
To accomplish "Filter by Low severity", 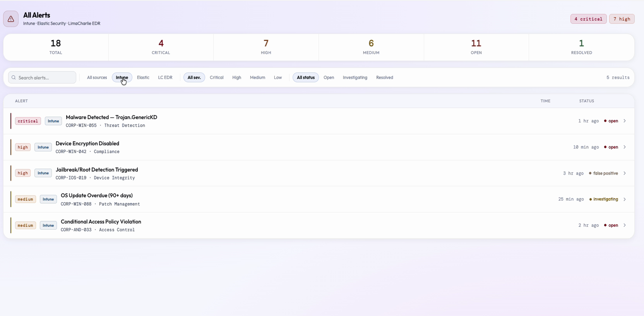I will pyautogui.click(x=278, y=77).
